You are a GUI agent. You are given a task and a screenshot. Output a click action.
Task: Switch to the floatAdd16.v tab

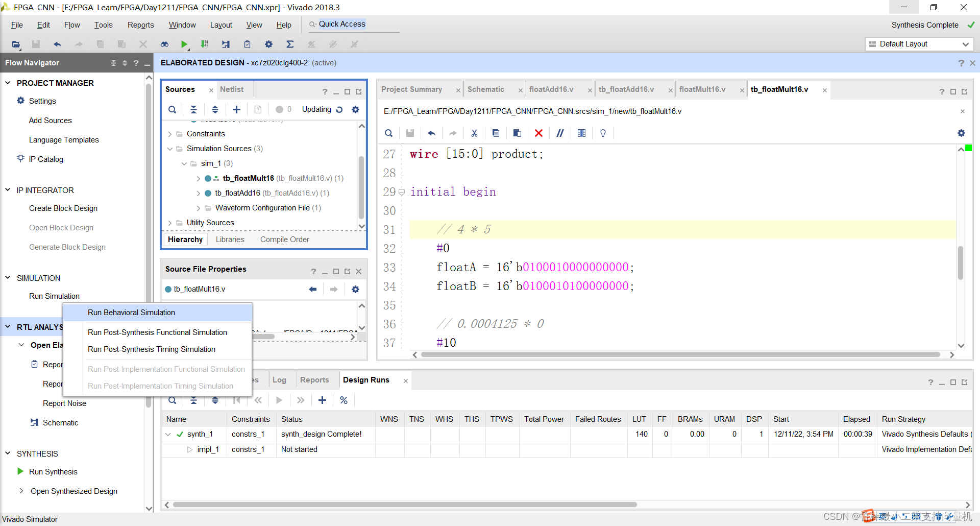pos(551,89)
